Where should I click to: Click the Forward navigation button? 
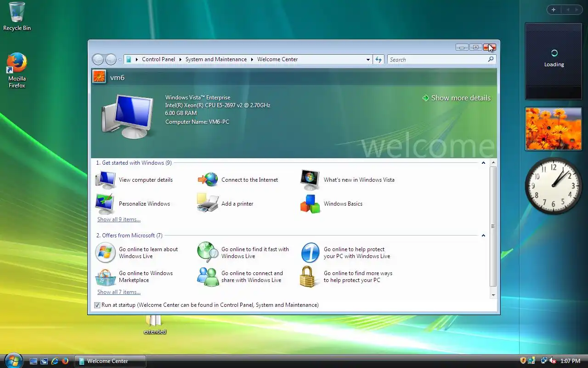pyautogui.click(x=111, y=59)
